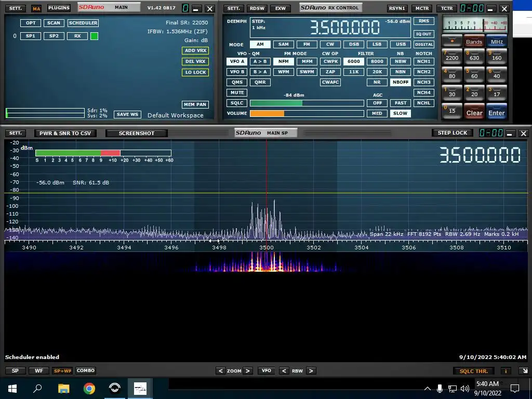The height and width of the screenshot is (399, 532).
Task: Set AGC to FAST
Action: coord(401,103)
